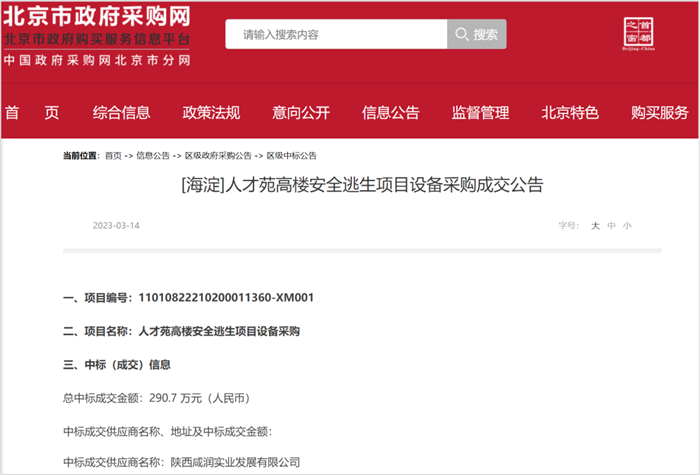Focus the 请输入搜索内容 search field
This screenshot has width=700, height=475.
pyautogui.click(x=335, y=34)
